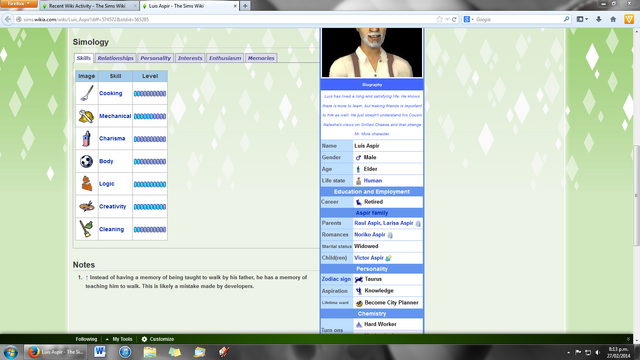
Task: Switch to the Memories tab
Action: click(261, 58)
